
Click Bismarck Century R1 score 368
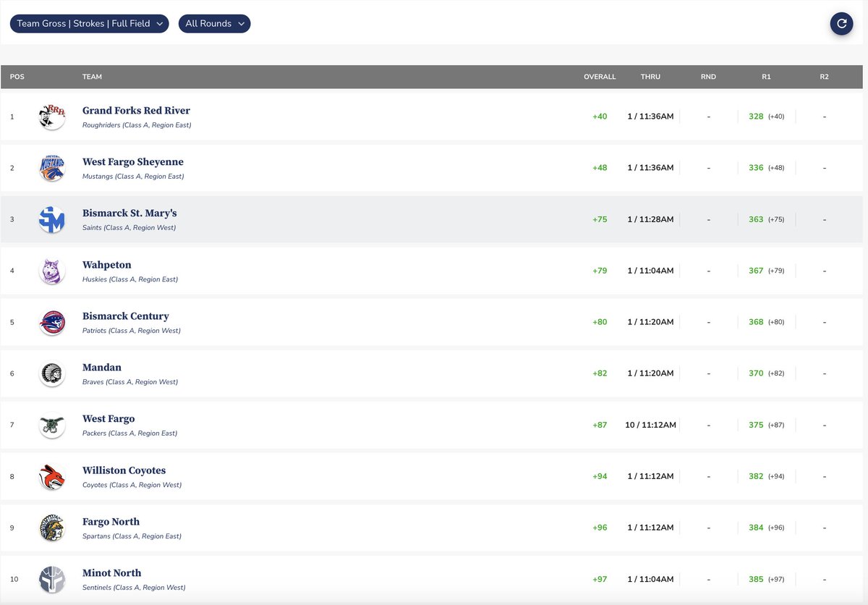click(x=756, y=322)
